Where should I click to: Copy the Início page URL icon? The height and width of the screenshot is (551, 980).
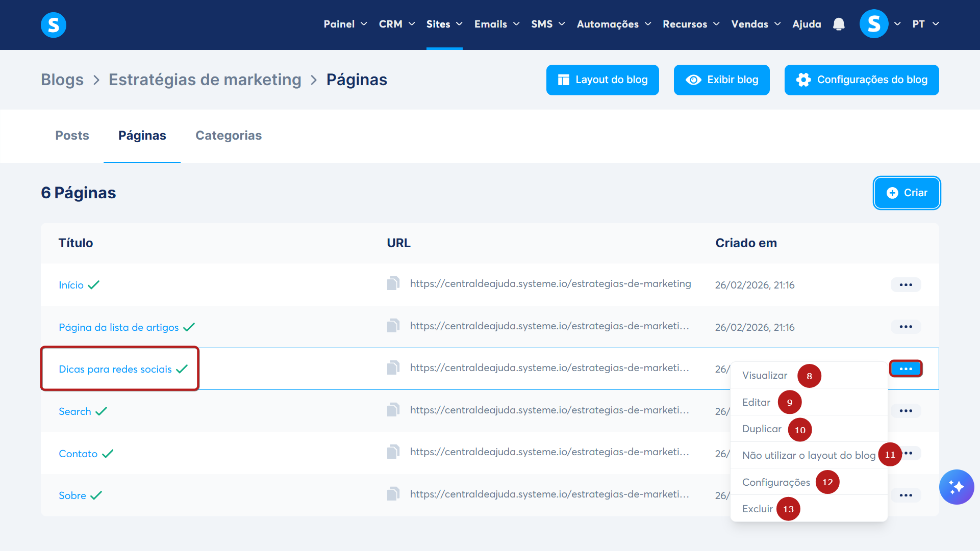pyautogui.click(x=393, y=283)
